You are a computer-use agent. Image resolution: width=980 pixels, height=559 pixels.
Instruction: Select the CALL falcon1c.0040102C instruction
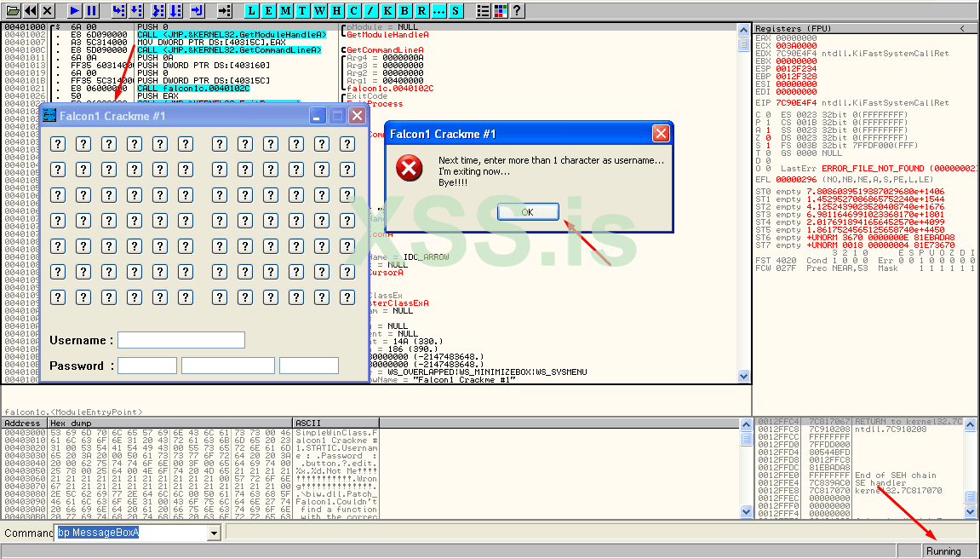point(193,89)
